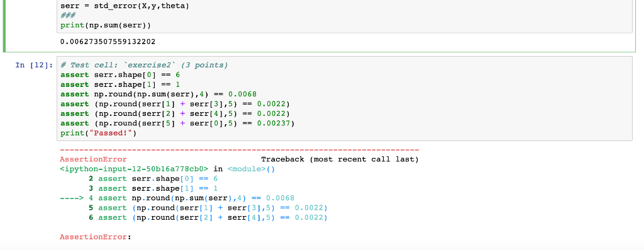Viewport: 644px width, 250px height.
Task: Click traceback line 3 serr.shape[1]
Action: [x=153, y=188]
